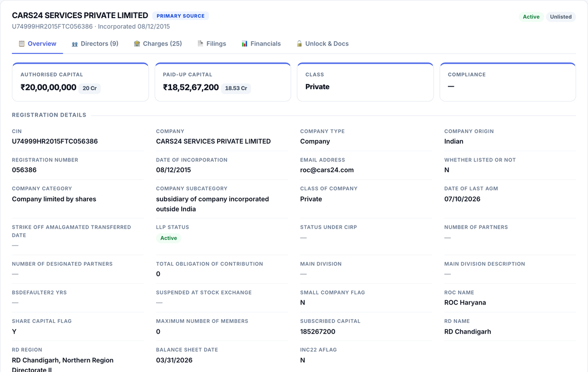Image resolution: width=588 pixels, height=372 pixels.
Task: Click INC22 AFLAG value N
Action: click(303, 360)
